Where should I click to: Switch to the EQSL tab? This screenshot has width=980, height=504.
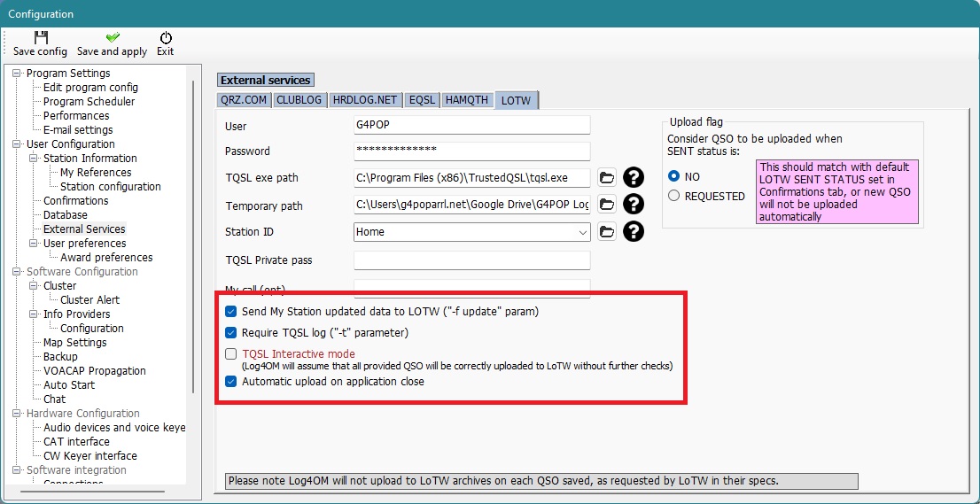[422, 100]
